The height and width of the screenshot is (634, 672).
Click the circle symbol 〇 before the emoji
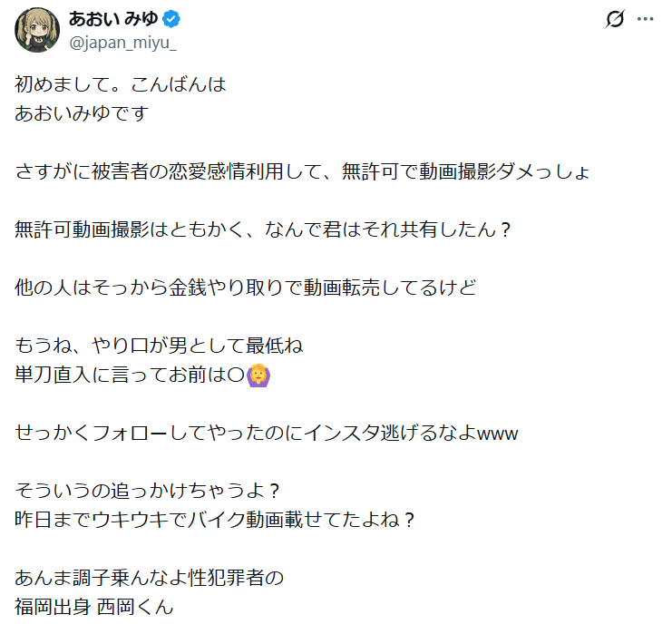pos(235,374)
